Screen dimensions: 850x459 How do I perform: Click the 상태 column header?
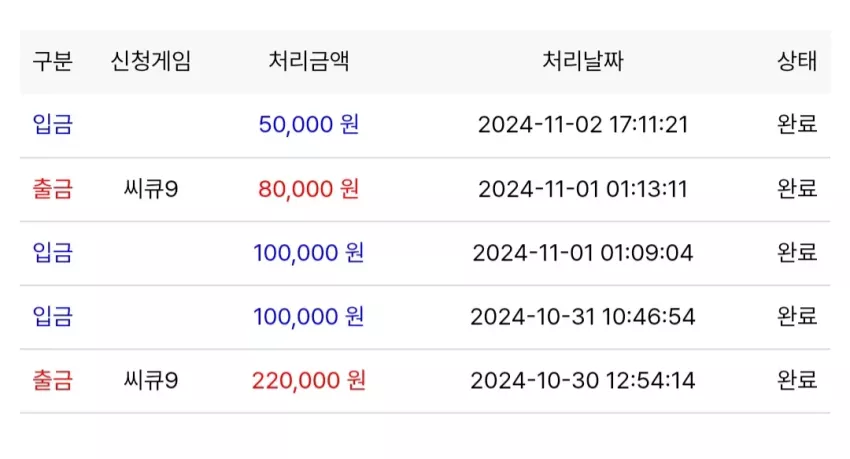(797, 61)
